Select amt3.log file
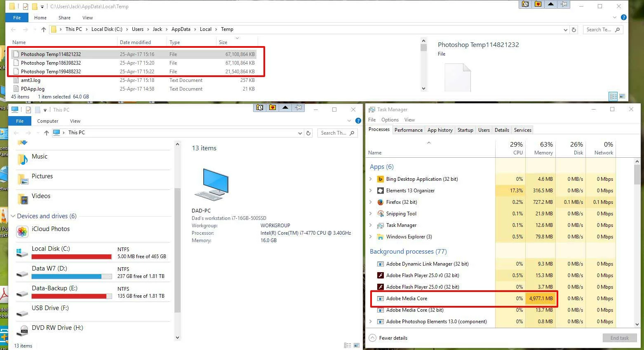This screenshot has width=644, height=350. [x=134, y=80]
